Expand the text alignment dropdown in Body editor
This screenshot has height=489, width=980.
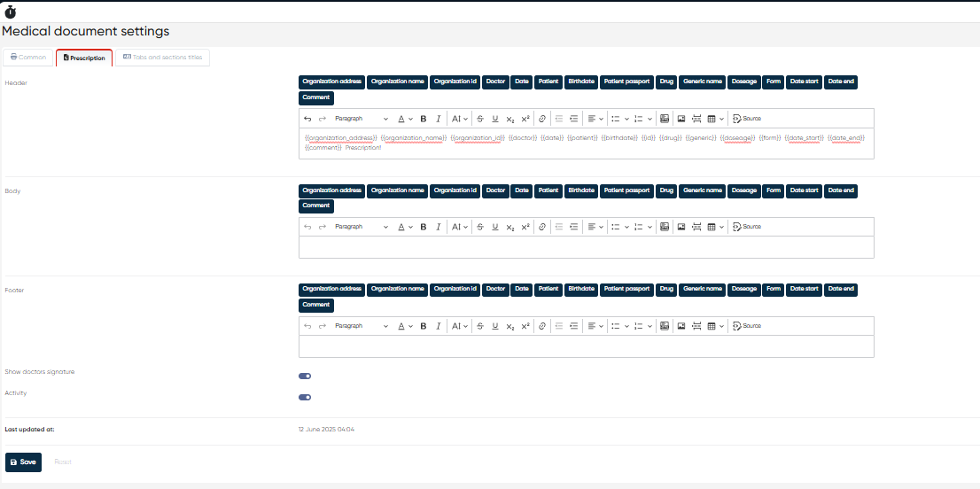pos(595,227)
